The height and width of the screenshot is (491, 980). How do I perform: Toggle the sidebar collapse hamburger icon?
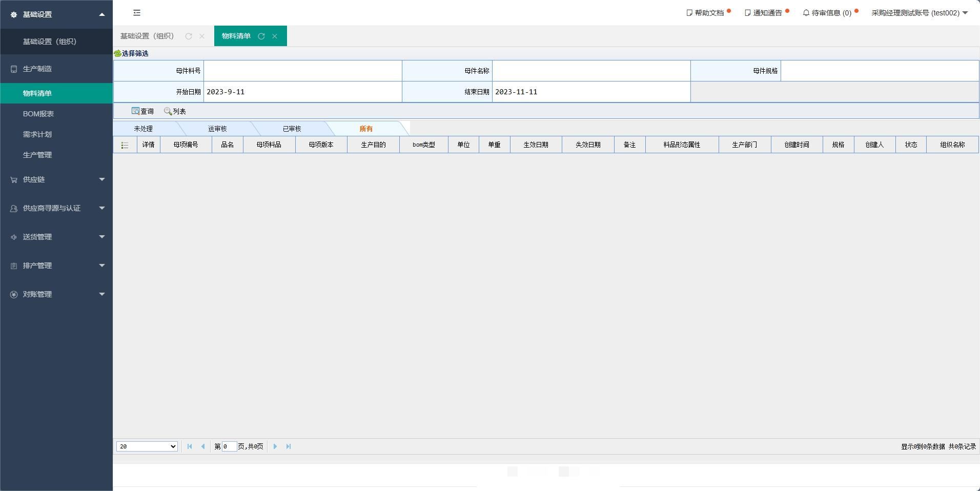137,13
